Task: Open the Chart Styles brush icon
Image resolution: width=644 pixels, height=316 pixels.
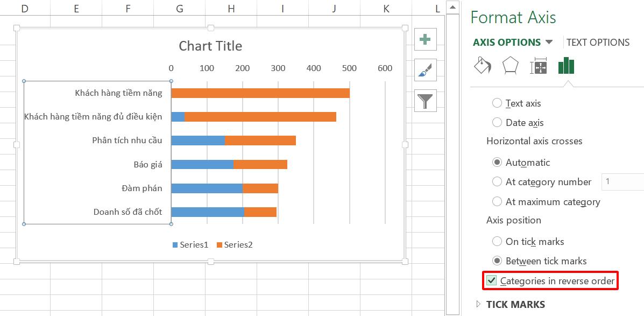Action: tap(424, 69)
